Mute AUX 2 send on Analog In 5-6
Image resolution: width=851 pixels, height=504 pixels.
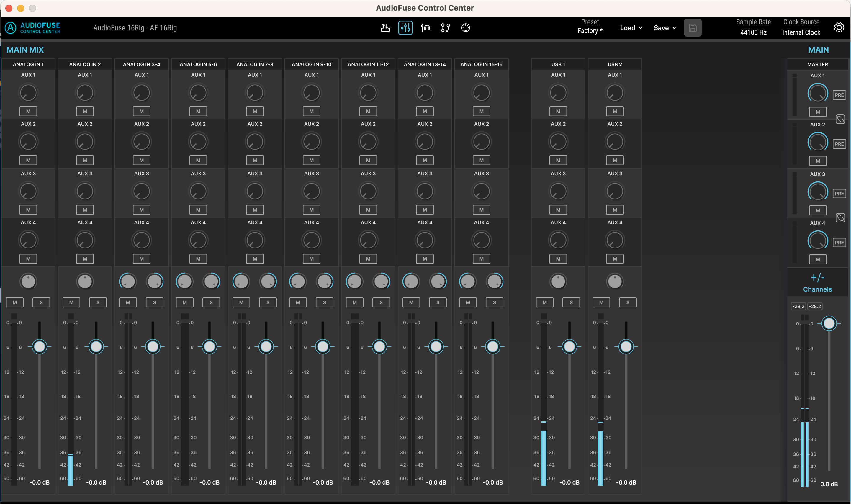coord(198,160)
